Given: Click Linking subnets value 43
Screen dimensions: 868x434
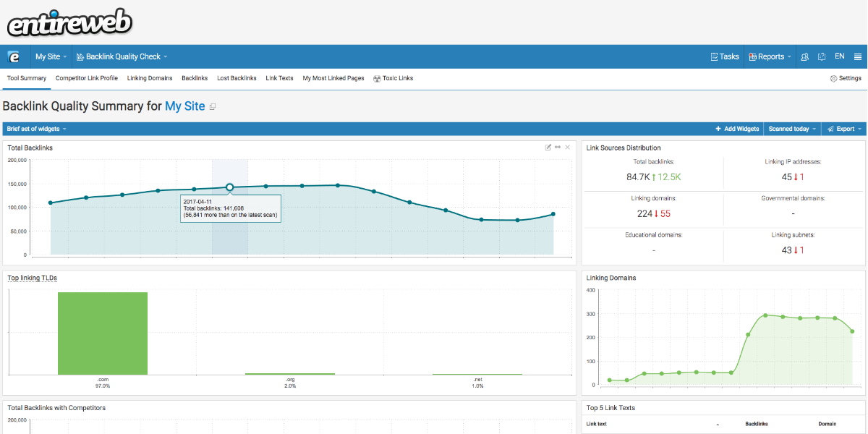Looking at the screenshot, I should pos(787,250).
